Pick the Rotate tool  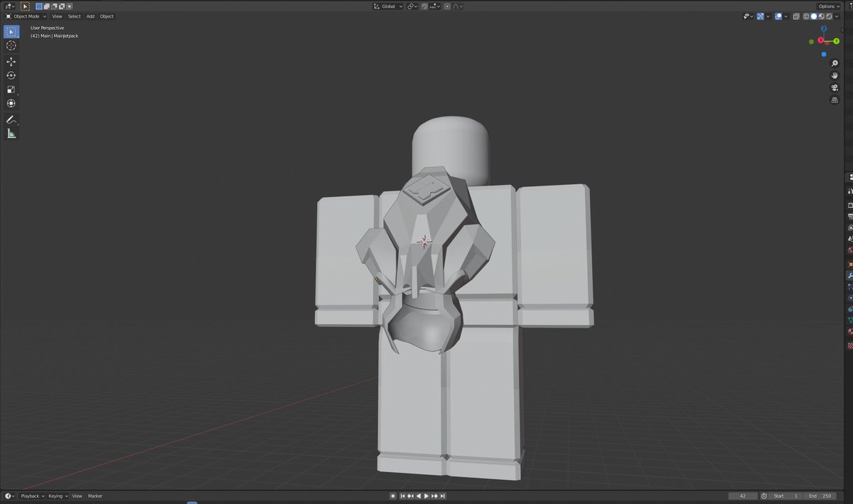point(11,75)
